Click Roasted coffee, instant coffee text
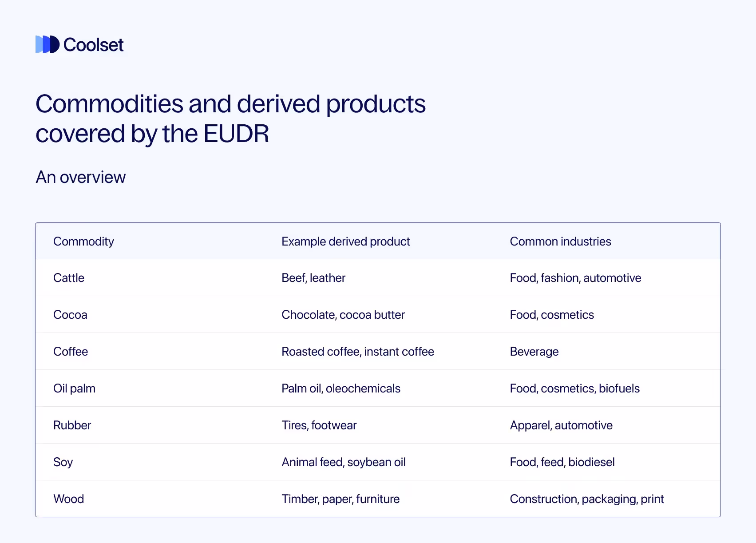Screen dimensions: 756x543 point(358,352)
